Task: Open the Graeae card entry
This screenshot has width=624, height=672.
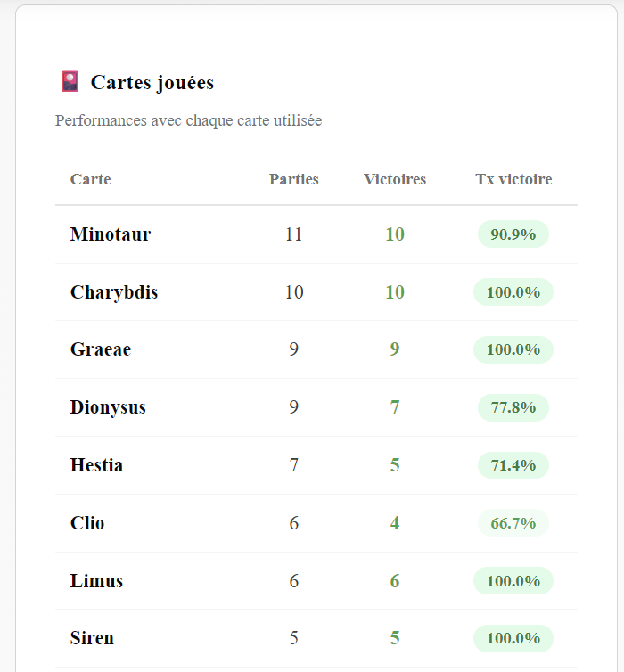Action: coord(101,349)
